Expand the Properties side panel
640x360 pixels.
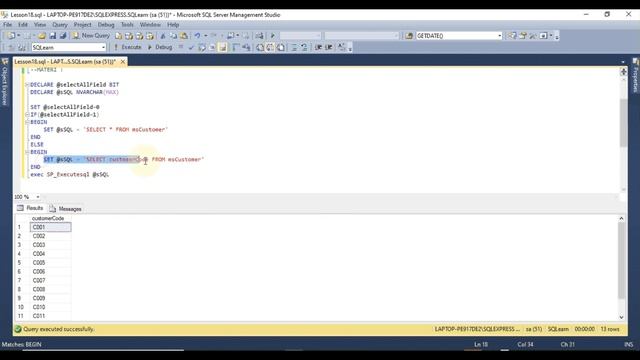636,76
